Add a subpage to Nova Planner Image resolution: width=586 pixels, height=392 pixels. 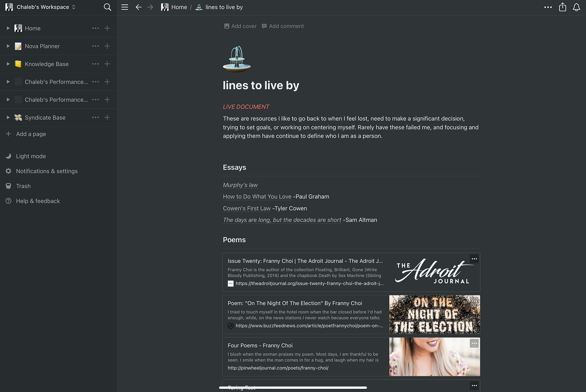[x=107, y=46]
